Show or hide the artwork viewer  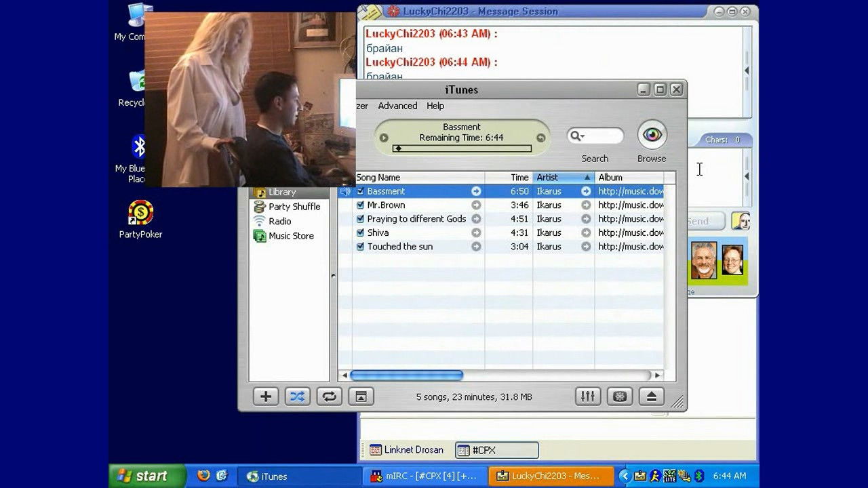click(x=361, y=396)
